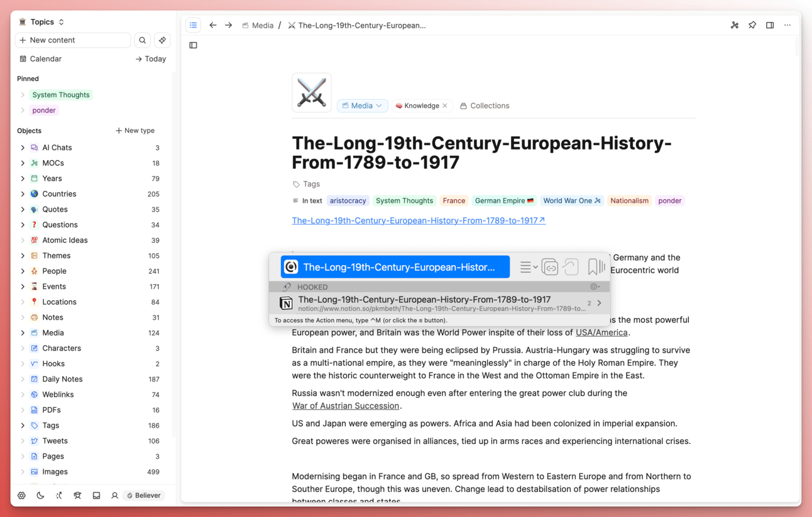Remove the Knowledge collection chip

click(445, 106)
